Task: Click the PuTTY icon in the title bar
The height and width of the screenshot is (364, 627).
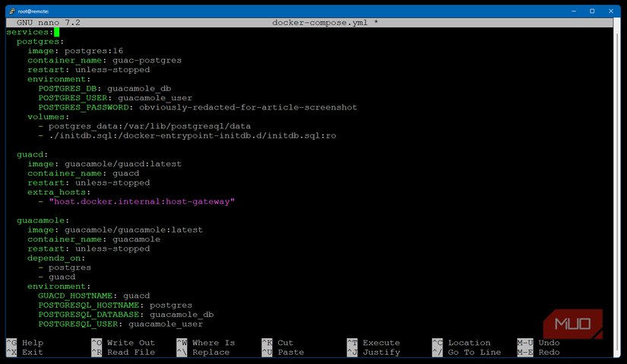Action: coord(12,11)
